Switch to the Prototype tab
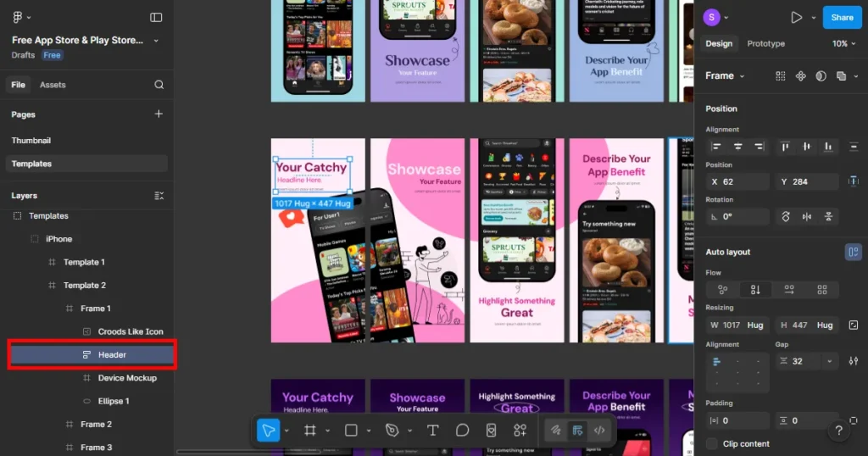The height and width of the screenshot is (456, 868). [765, 43]
